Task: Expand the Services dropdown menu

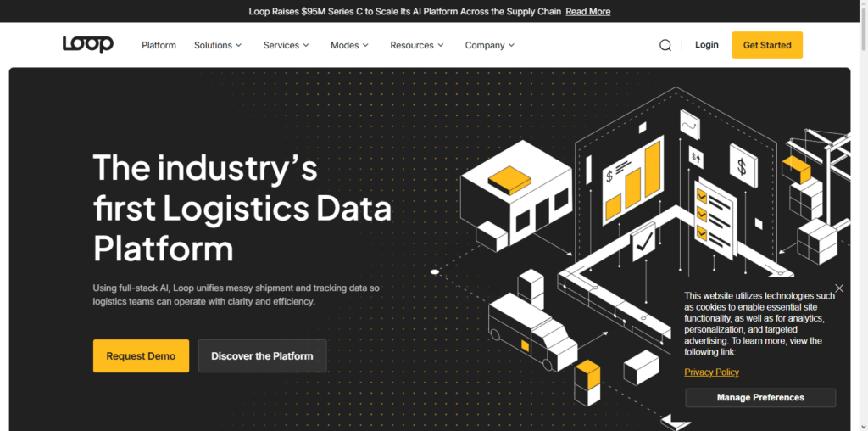Action: pyautogui.click(x=287, y=46)
